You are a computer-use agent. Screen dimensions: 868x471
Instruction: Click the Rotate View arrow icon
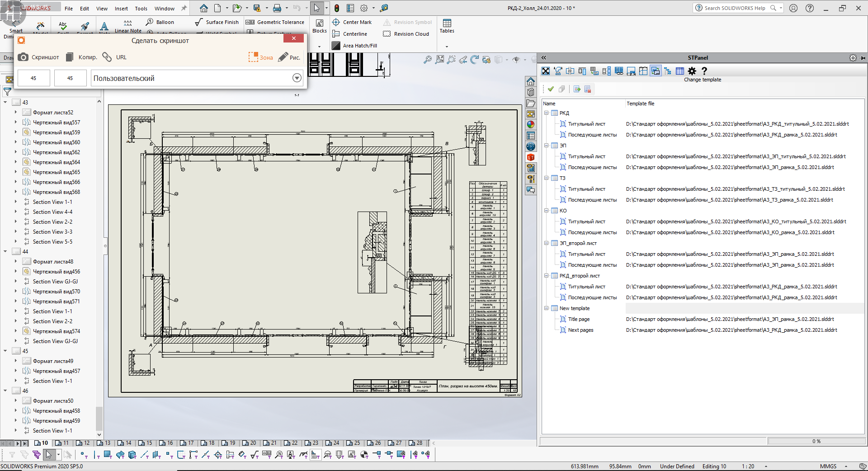474,60
